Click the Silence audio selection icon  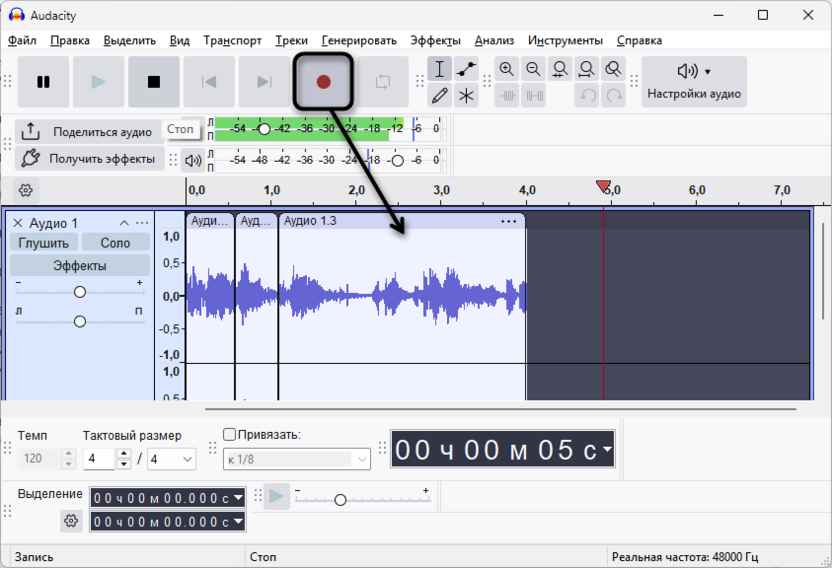pyautogui.click(x=534, y=96)
